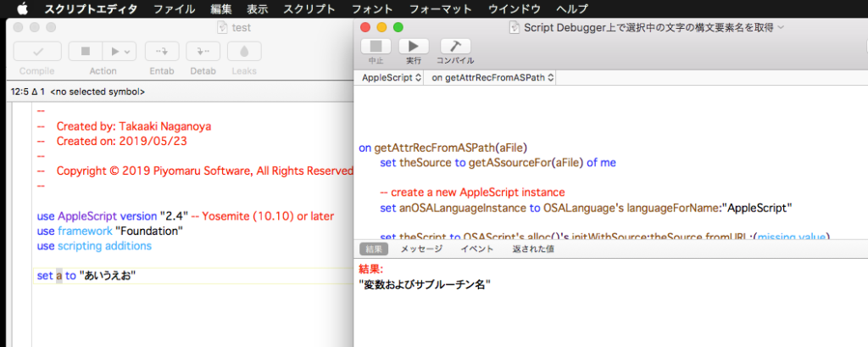Click the 'use framework "Foundation"' line

click(110, 231)
